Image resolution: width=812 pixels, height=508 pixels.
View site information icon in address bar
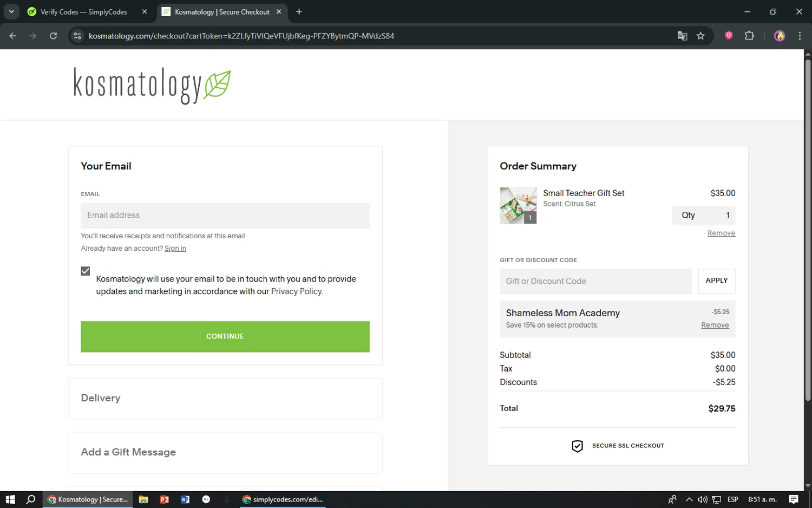(77, 36)
